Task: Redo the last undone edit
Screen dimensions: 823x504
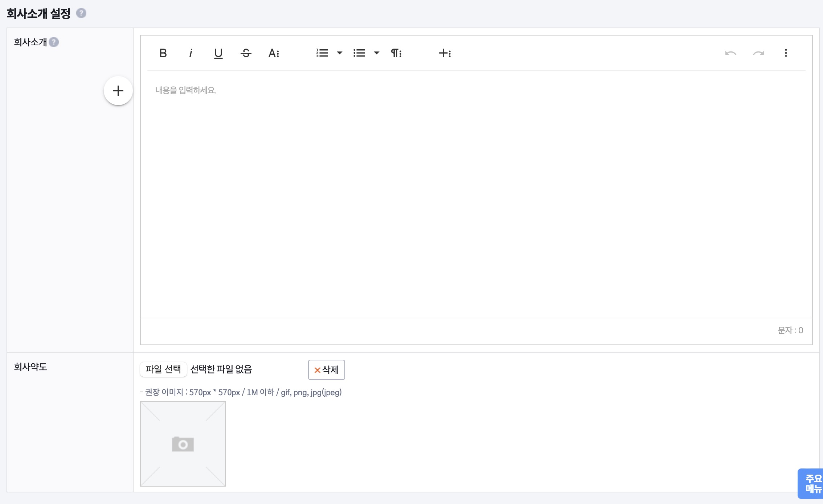Action: point(758,53)
